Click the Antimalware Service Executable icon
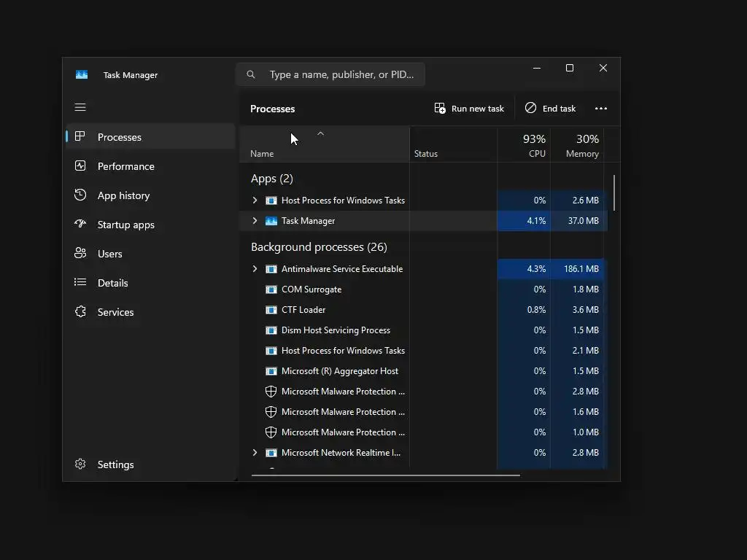 [271, 269]
